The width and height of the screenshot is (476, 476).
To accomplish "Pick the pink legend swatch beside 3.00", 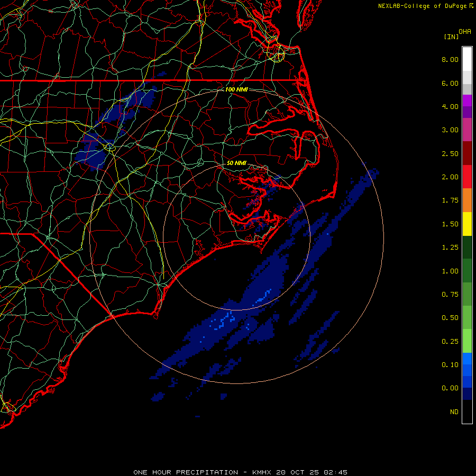I will click(x=467, y=130).
